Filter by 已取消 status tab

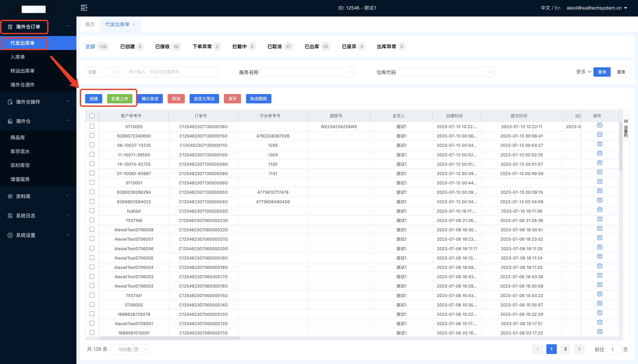[280, 46]
